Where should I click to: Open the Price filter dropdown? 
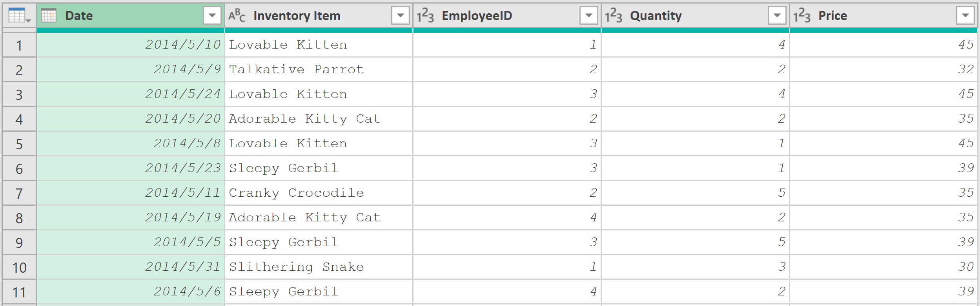[x=965, y=16]
